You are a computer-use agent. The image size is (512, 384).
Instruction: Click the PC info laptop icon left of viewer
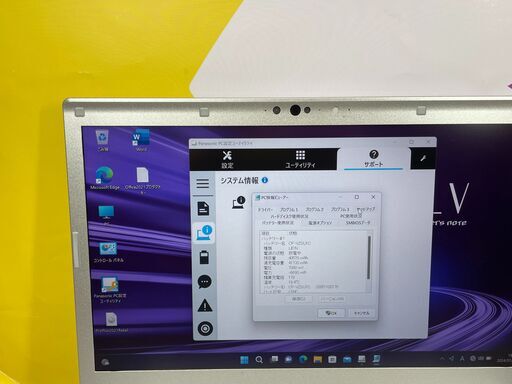click(x=239, y=202)
